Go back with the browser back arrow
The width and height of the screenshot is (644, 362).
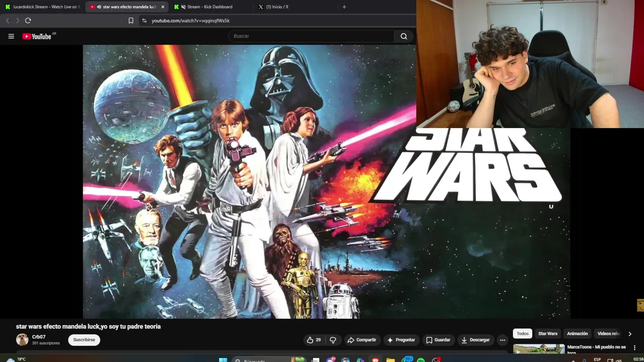[7, 21]
